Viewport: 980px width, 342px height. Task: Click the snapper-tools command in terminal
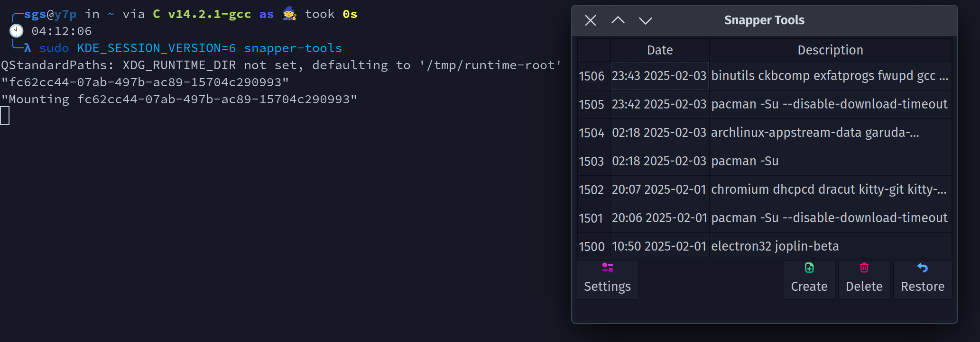pos(293,48)
